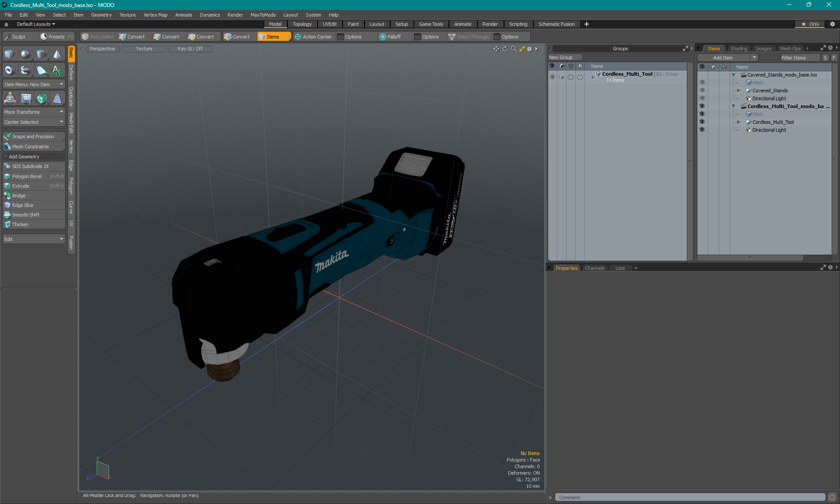
Task: Open Item Menu: New Item dropdown
Action: tap(34, 84)
